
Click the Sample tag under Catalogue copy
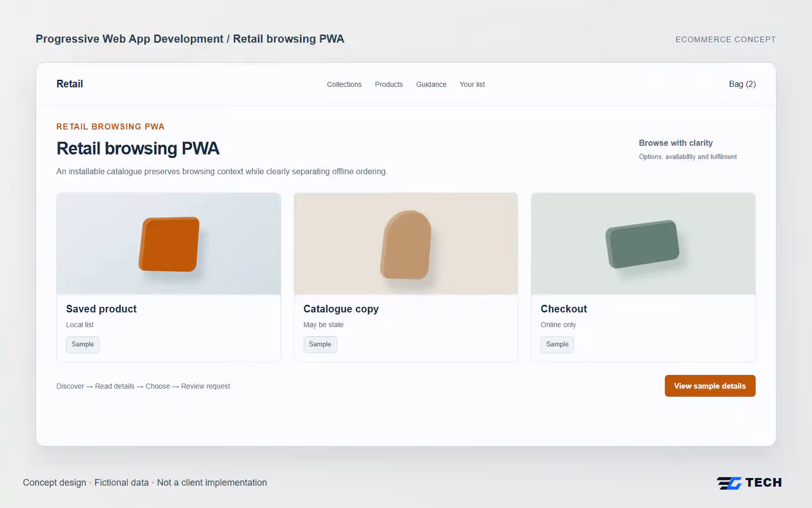tap(320, 344)
